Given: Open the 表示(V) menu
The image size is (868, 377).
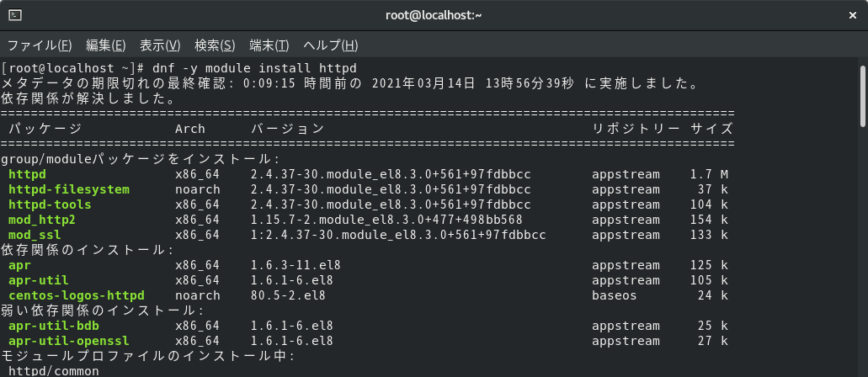Looking at the screenshot, I should (160, 45).
